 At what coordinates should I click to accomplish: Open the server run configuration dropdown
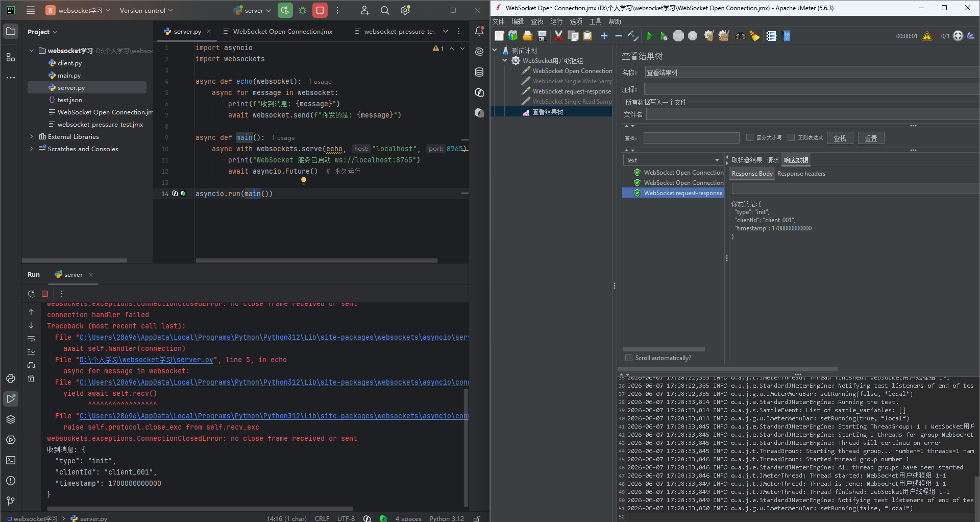click(x=253, y=10)
